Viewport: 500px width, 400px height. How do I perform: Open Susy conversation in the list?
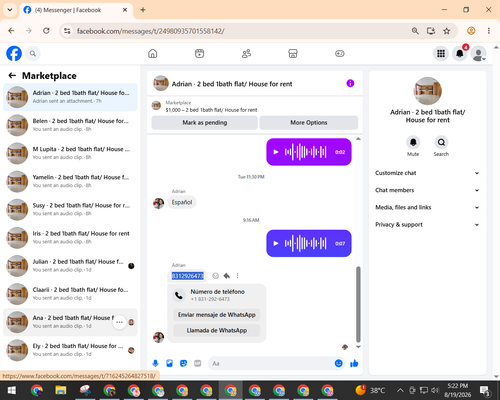tap(70, 209)
